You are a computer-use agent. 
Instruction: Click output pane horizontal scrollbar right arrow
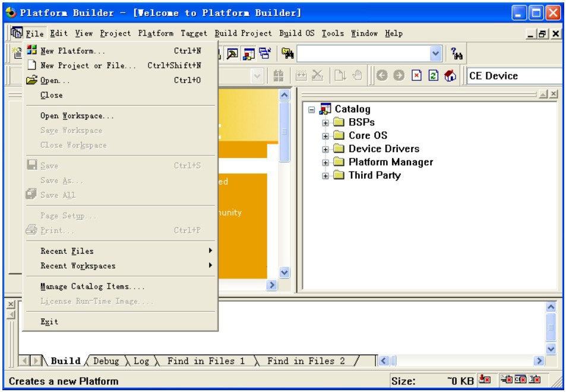point(539,361)
